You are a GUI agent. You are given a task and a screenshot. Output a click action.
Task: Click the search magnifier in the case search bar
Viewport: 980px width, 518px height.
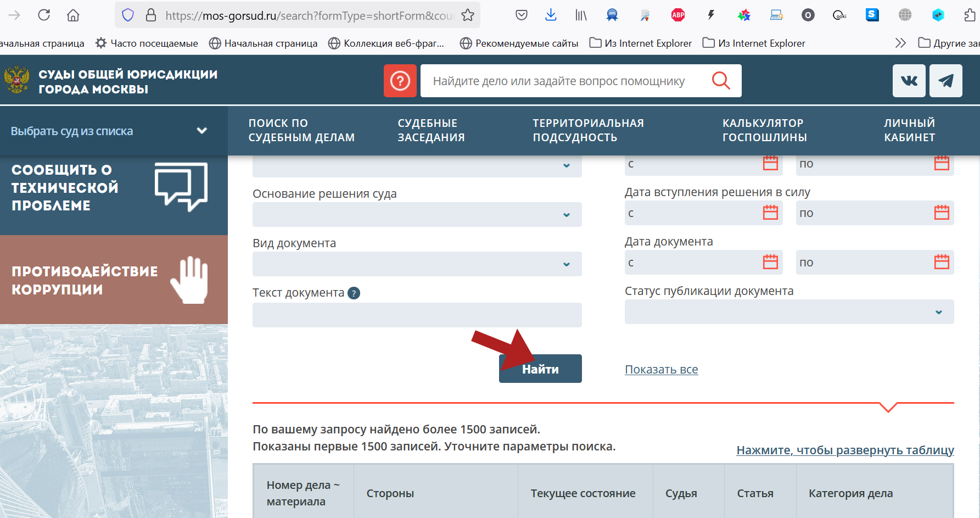721,81
